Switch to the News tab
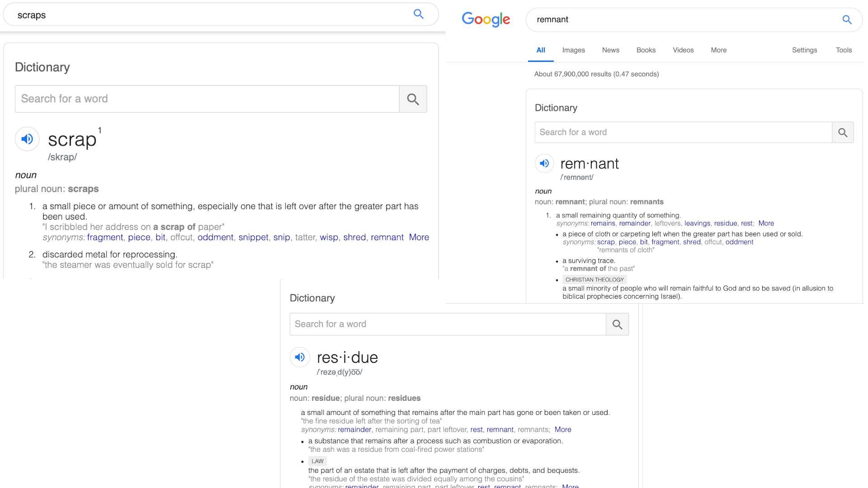The height and width of the screenshot is (488, 868). pyautogui.click(x=610, y=50)
